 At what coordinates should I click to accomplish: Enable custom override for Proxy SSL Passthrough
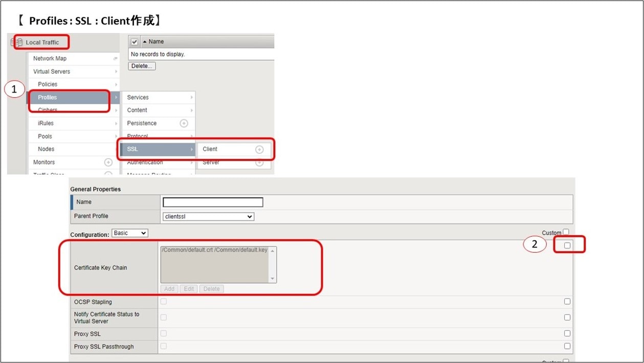567,346
